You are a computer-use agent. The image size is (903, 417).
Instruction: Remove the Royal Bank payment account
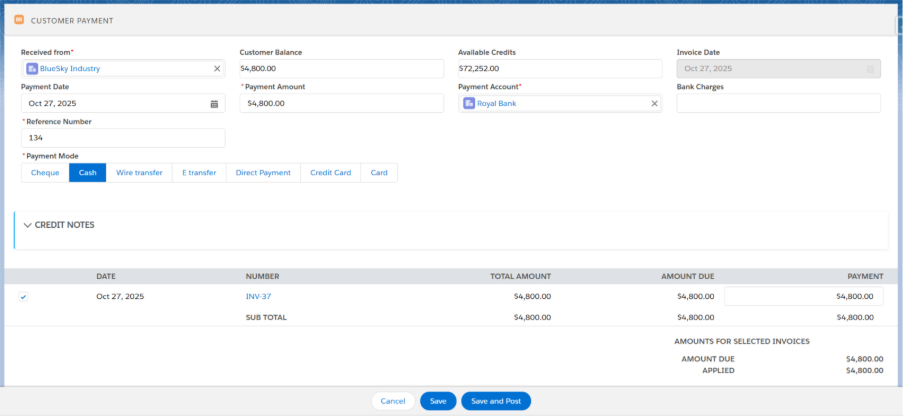[x=655, y=103]
